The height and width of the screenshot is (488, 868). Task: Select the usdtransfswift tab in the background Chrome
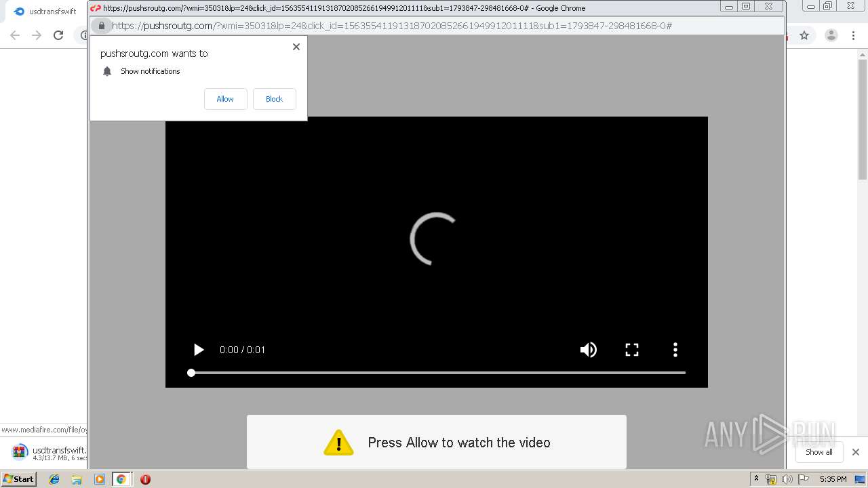[x=46, y=12]
